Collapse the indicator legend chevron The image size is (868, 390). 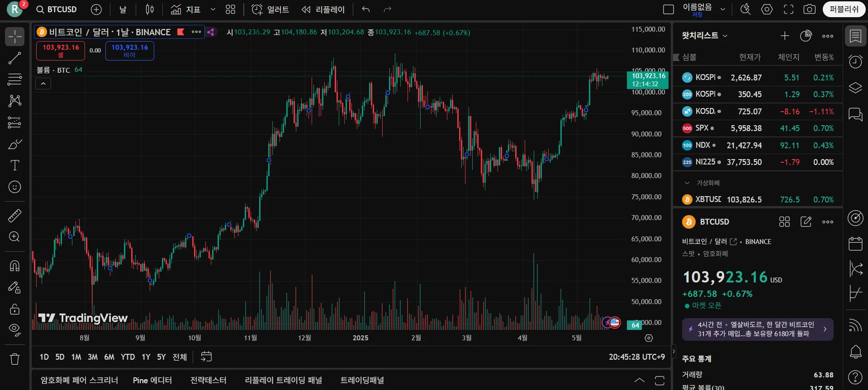(43, 84)
